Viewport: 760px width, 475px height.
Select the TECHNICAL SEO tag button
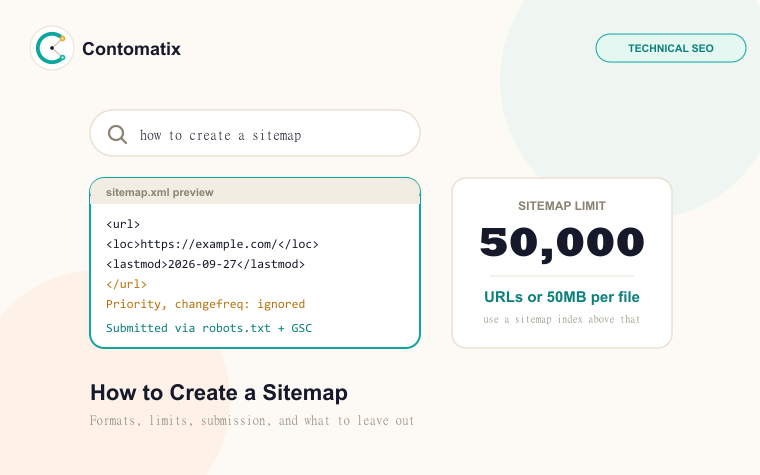(671, 48)
